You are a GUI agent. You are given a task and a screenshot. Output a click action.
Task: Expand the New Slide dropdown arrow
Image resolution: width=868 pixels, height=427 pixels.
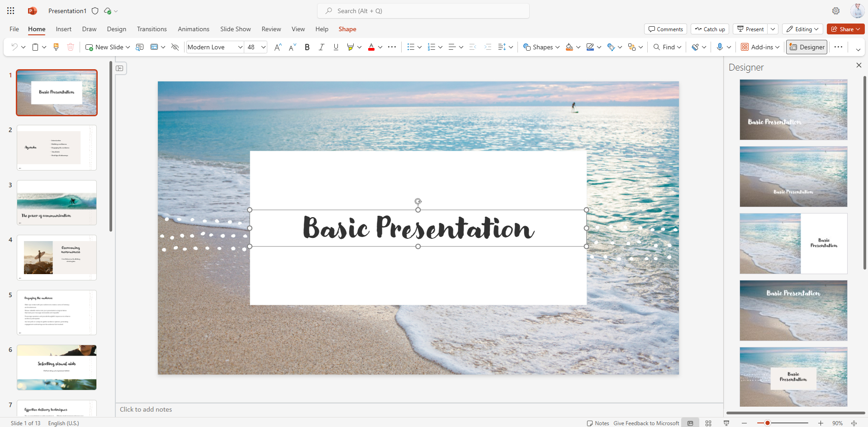[x=128, y=47]
